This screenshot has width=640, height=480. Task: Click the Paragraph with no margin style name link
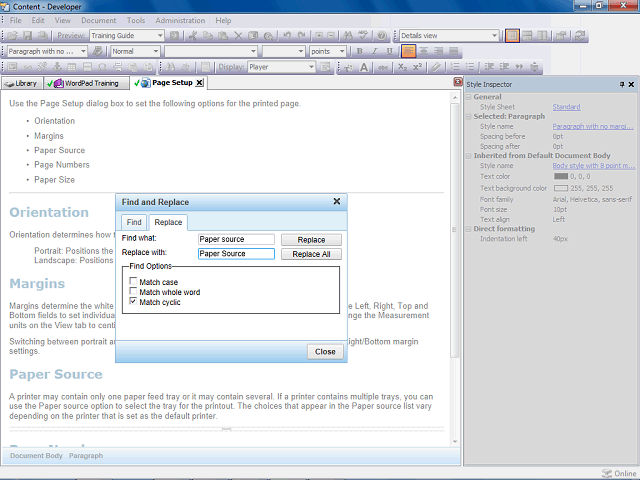coord(593,127)
